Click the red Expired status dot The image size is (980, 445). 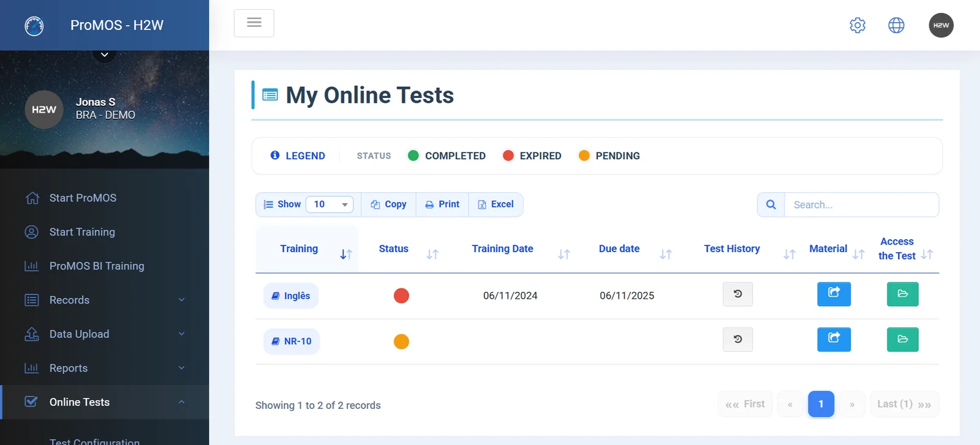(508, 155)
